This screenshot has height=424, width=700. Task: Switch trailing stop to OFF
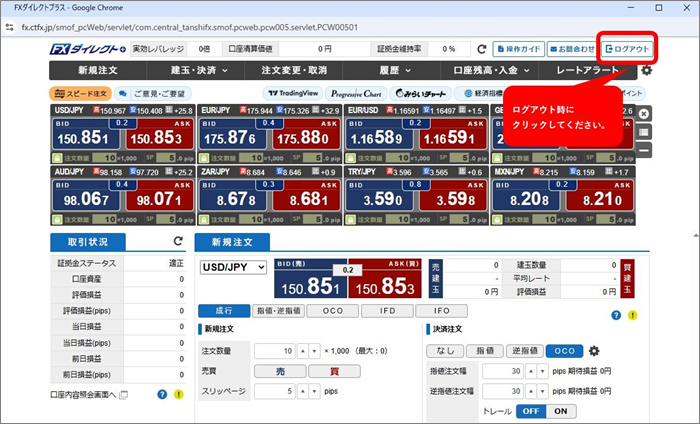point(530,411)
